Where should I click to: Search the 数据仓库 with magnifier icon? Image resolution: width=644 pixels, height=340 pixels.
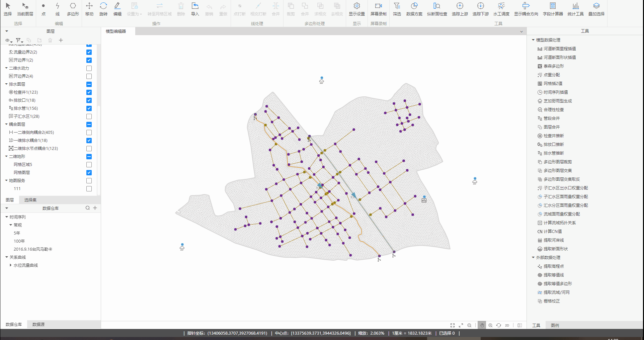(x=88, y=208)
